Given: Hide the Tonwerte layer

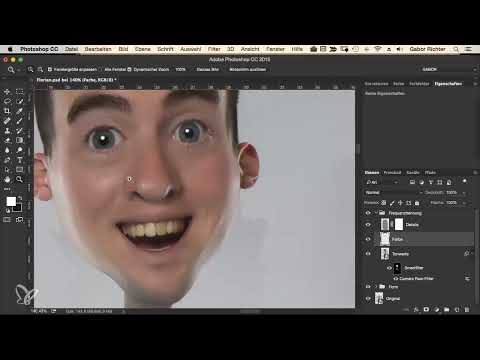Looking at the screenshot, I should click(368, 254).
